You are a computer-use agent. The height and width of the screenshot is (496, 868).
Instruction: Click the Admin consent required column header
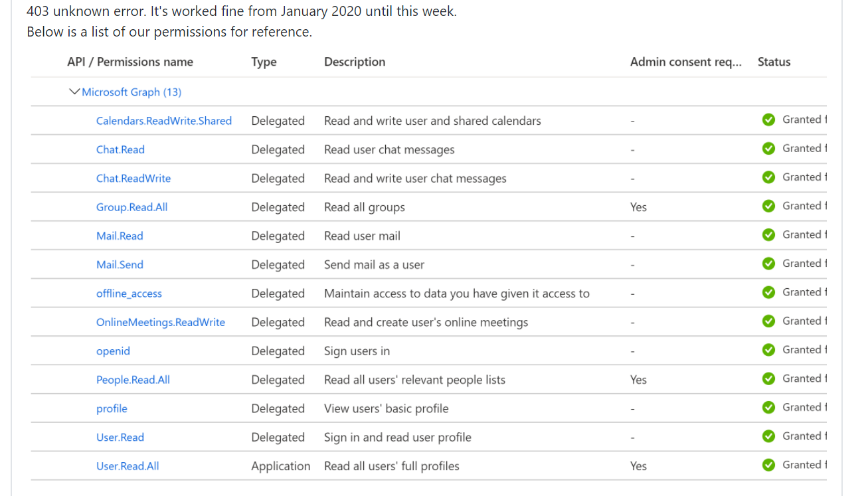tap(685, 62)
